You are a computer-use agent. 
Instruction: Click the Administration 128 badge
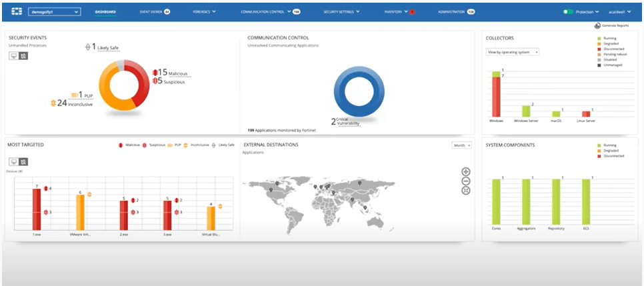(x=471, y=12)
